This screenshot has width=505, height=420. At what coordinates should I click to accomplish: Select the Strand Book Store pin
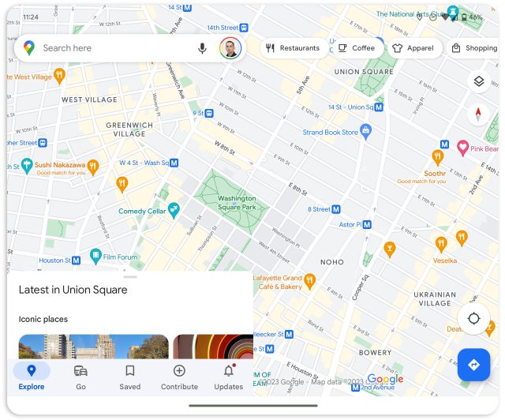(365, 132)
